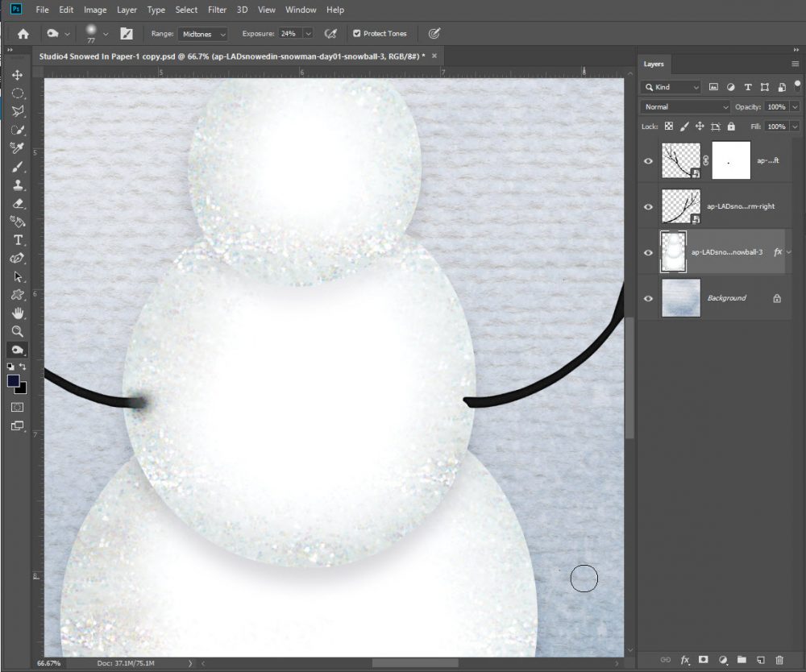Select the Eraser tool
This screenshot has height=672, width=806.
click(x=17, y=205)
